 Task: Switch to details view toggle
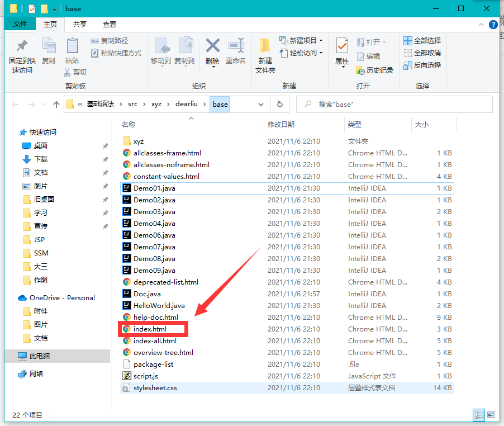[479, 415]
